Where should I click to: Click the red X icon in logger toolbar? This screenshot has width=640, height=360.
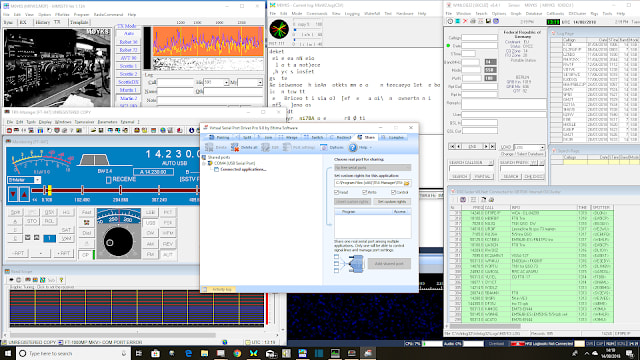tap(465, 21)
